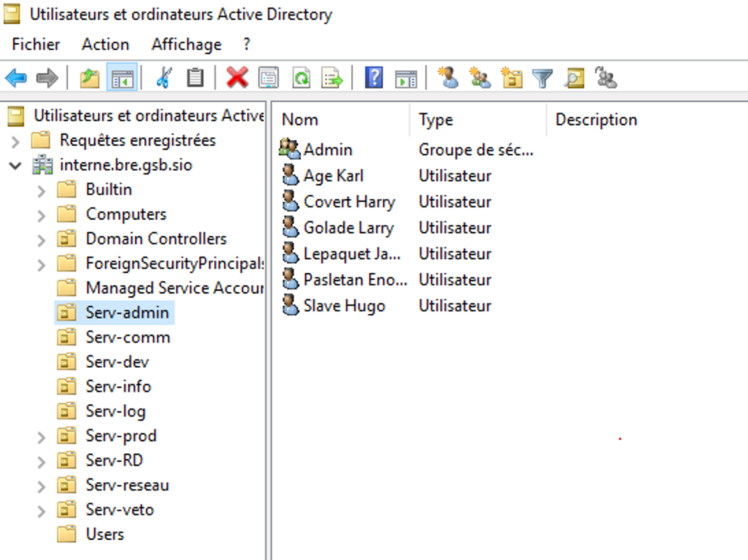The width and height of the screenshot is (748, 560).
Task: Click the new group creation icon
Action: (x=480, y=79)
